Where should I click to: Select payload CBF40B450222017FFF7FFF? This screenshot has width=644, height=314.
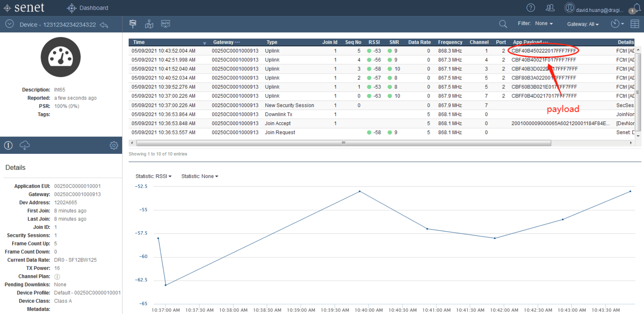(544, 51)
